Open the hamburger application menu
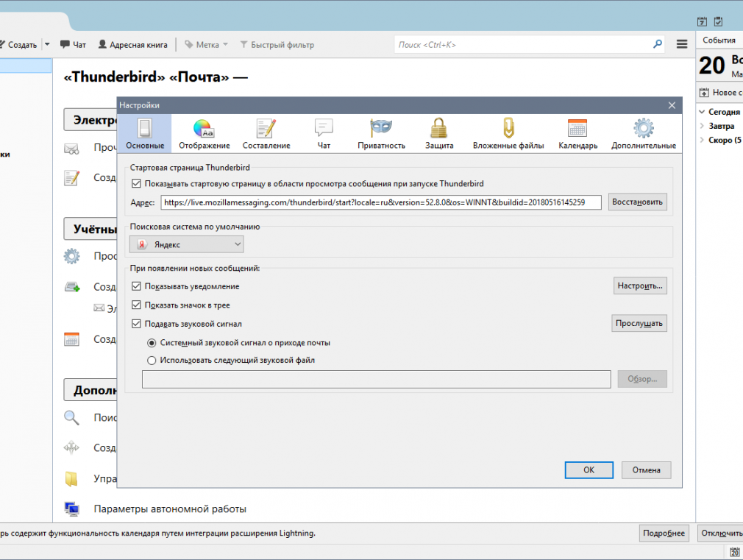 click(x=682, y=44)
